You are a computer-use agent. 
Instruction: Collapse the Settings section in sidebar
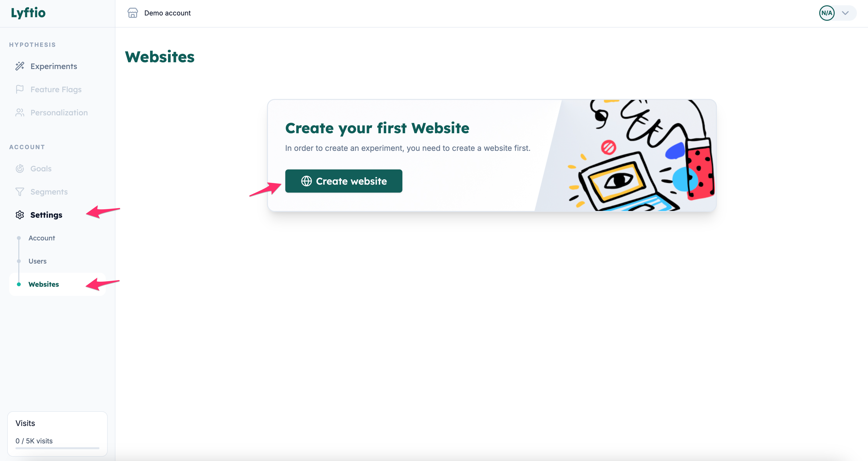tap(46, 215)
